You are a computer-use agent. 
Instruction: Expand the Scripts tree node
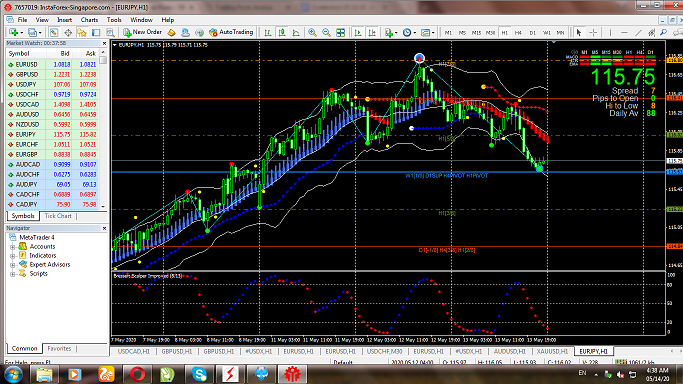click(x=13, y=274)
